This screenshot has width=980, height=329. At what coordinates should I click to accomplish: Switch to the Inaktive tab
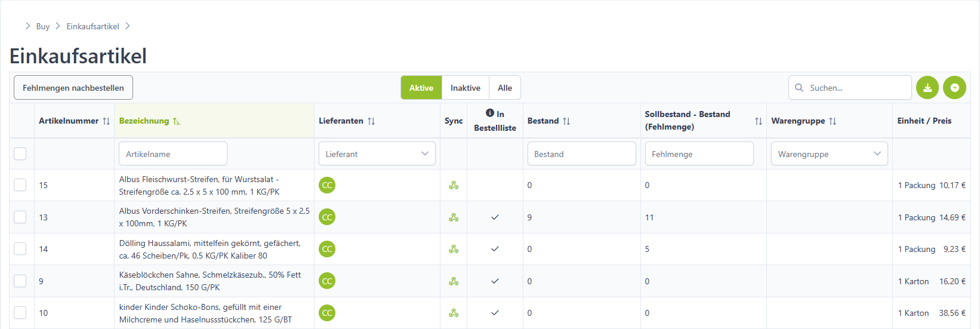coord(466,88)
